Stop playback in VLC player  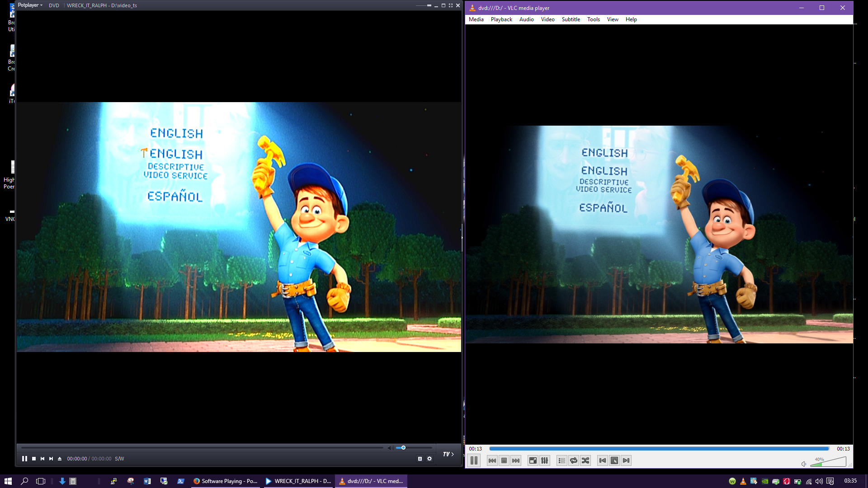504,460
